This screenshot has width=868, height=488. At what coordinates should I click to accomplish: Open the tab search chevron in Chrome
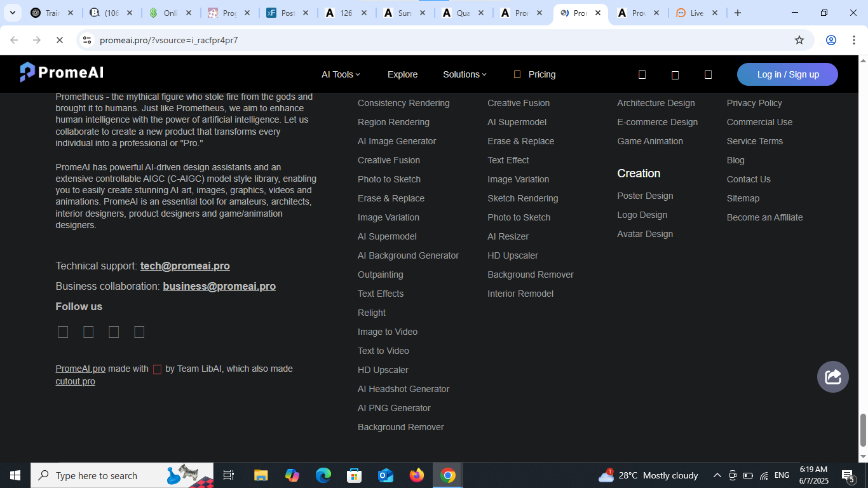tap(12, 13)
